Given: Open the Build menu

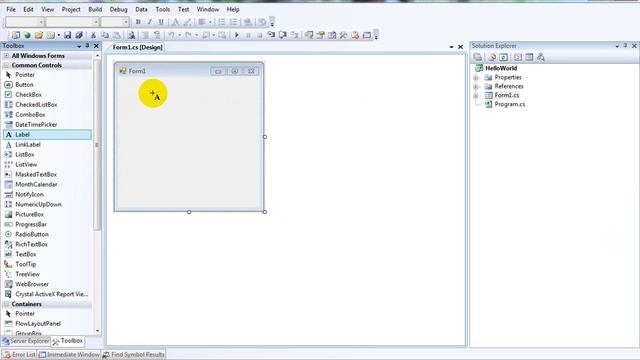Looking at the screenshot, I should click(x=95, y=9).
